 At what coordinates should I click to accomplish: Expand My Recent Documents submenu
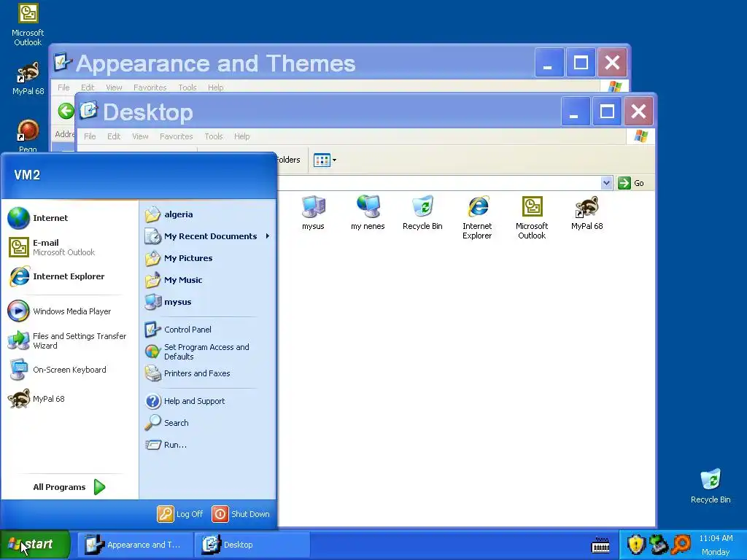pyautogui.click(x=208, y=236)
